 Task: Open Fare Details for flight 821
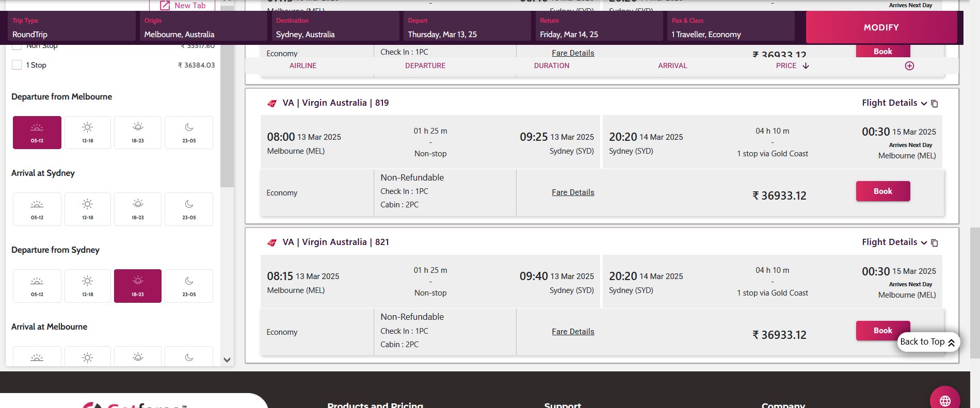[573, 332]
